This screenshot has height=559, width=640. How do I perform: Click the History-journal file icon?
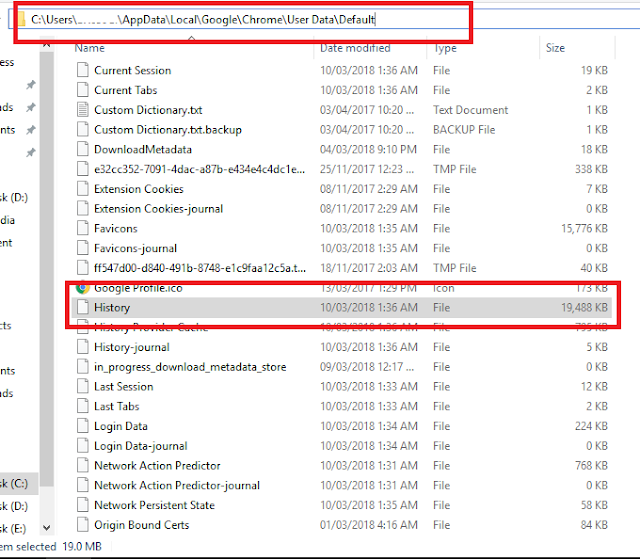coord(83,347)
